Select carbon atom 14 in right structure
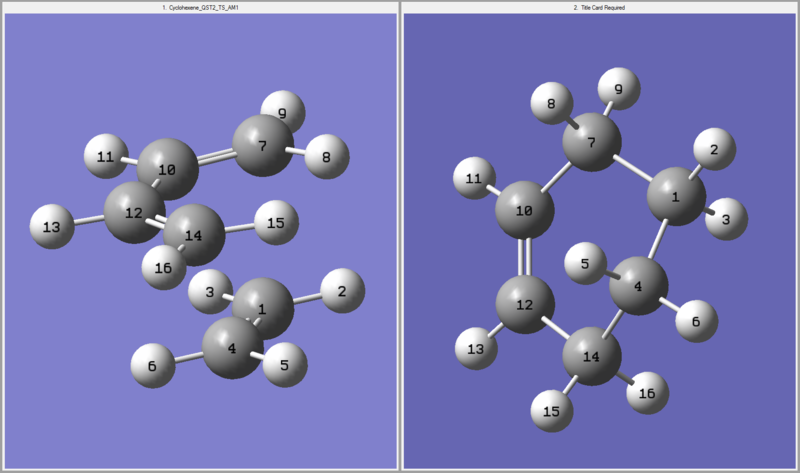 (591, 357)
